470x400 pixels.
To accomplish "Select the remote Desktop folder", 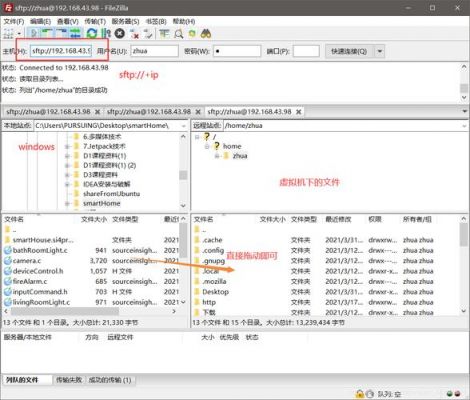I will click(x=215, y=292).
